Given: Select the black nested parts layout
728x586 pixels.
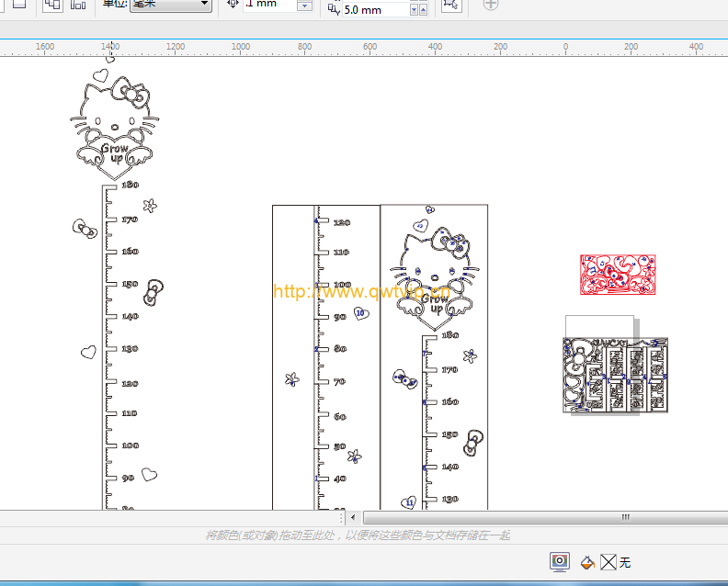Looking at the screenshot, I should point(616,375).
